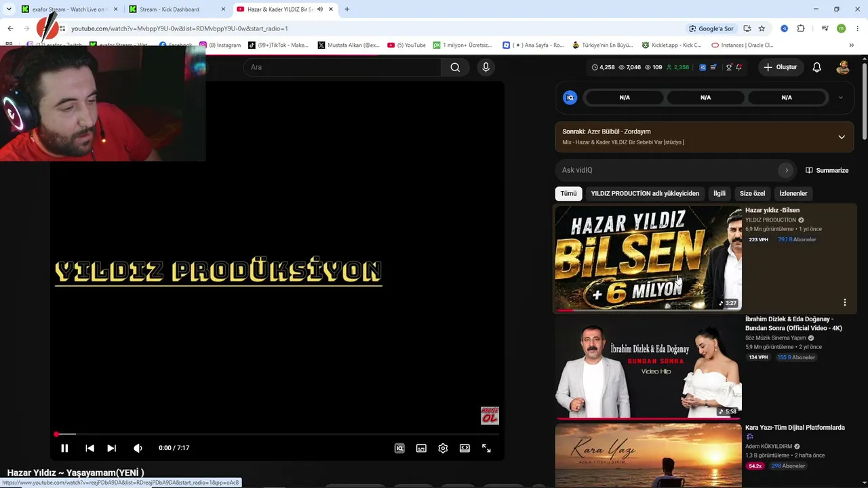Viewport: 868px width, 488px height.
Task: Seek on the video progress bar
Action: point(277,434)
